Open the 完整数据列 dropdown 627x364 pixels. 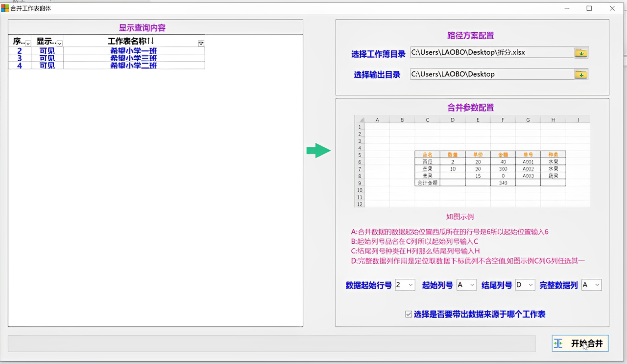597,285
